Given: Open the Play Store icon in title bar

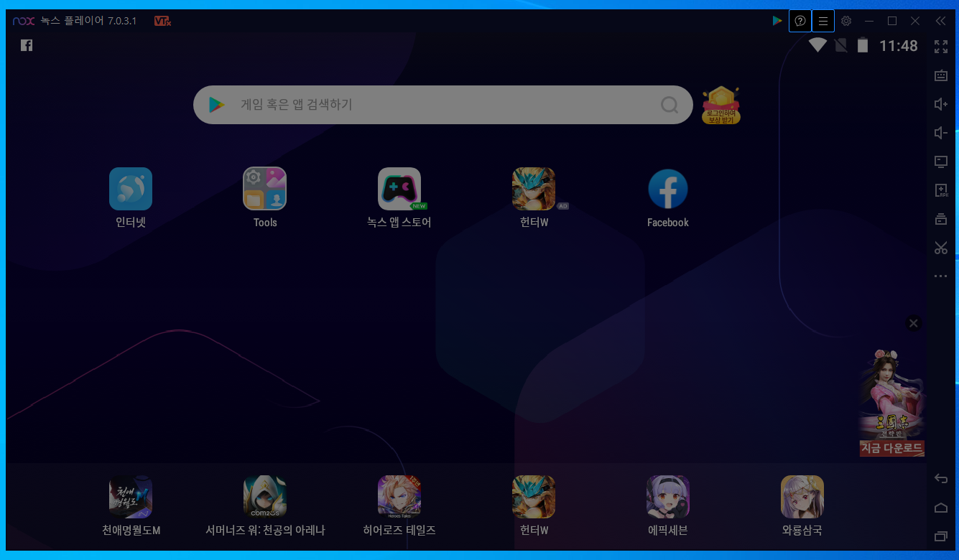Looking at the screenshot, I should click(777, 21).
